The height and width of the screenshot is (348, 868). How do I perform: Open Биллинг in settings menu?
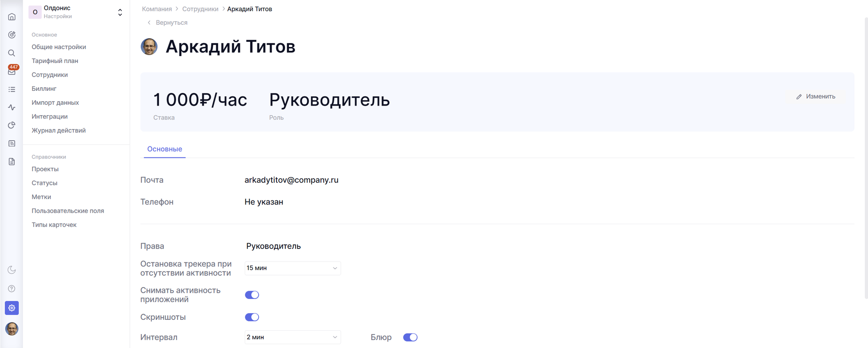[x=44, y=89]
